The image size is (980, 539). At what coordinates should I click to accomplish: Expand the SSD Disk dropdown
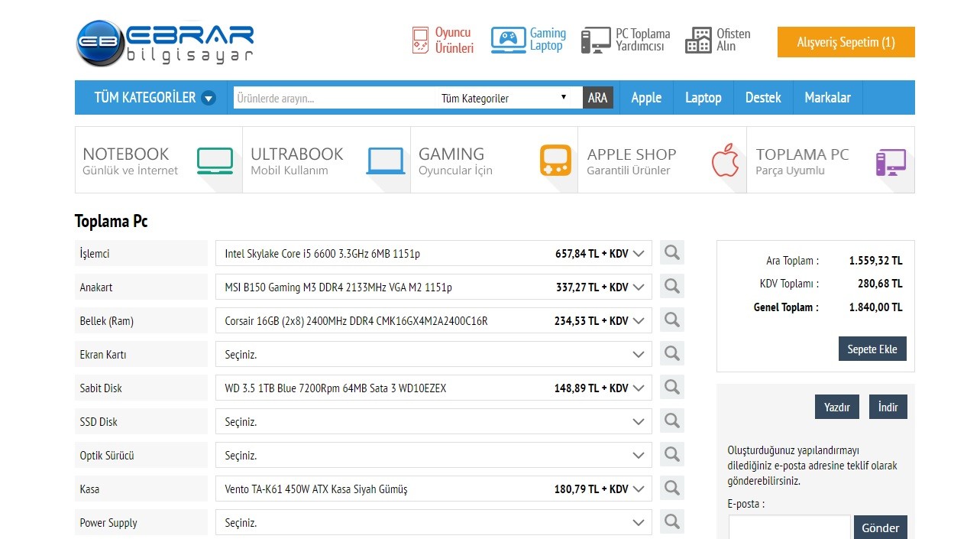click(x=433, y=422)
